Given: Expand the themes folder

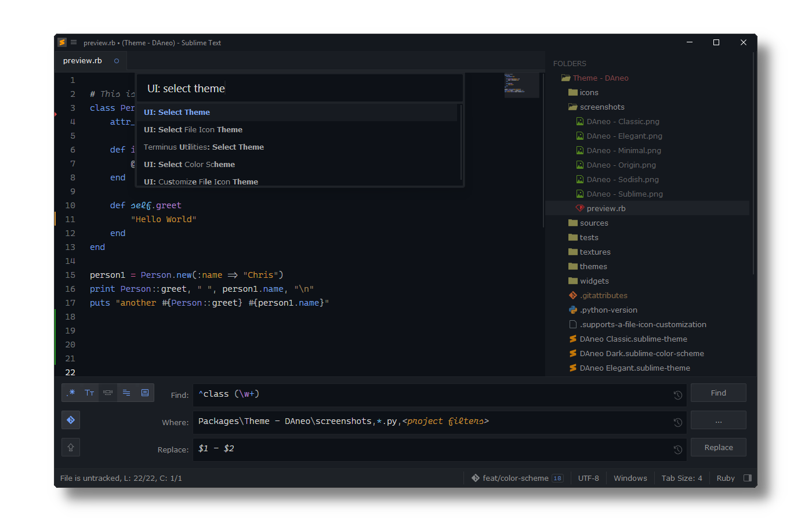Looking at the screenshot, I should coord(573,267).
